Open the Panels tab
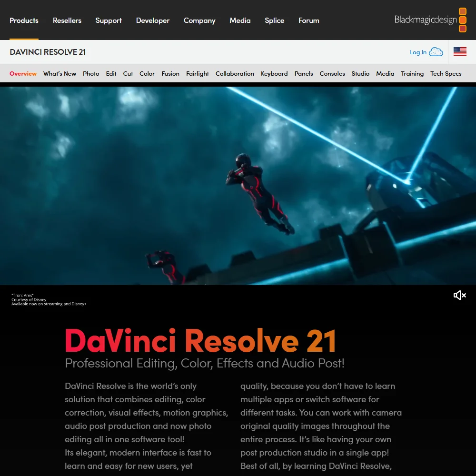 tap(304, 73)
